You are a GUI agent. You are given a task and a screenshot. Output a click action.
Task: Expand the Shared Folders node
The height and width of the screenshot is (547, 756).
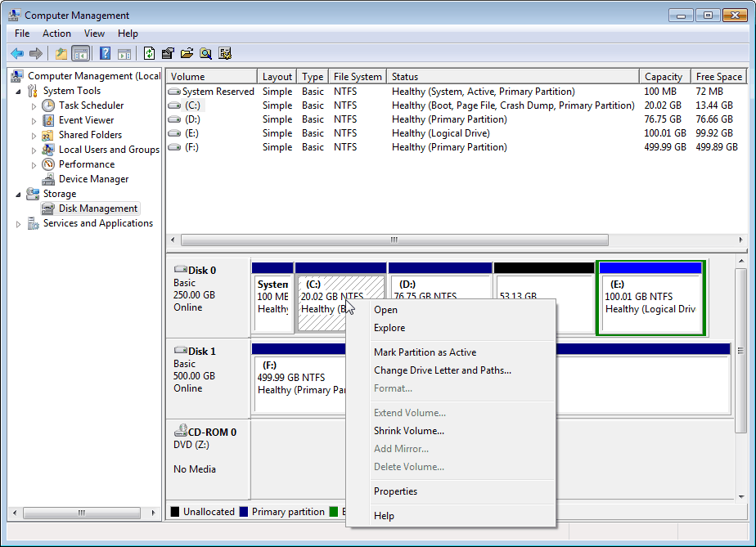[x=34, y=136]
